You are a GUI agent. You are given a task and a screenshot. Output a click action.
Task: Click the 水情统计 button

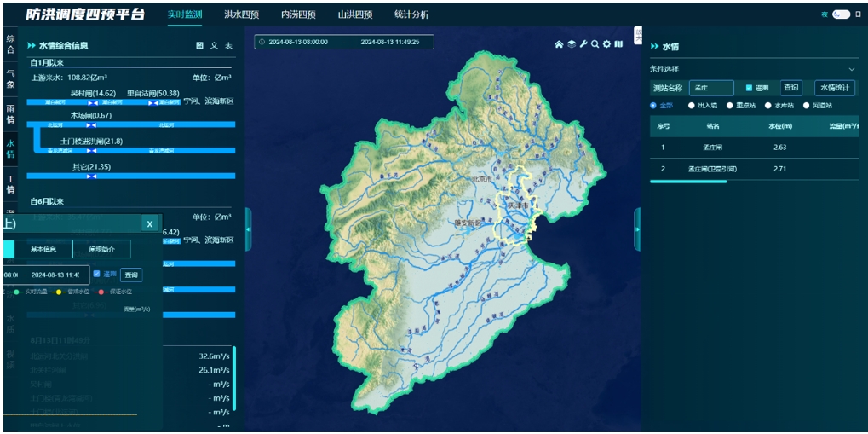tap(834, 88)
